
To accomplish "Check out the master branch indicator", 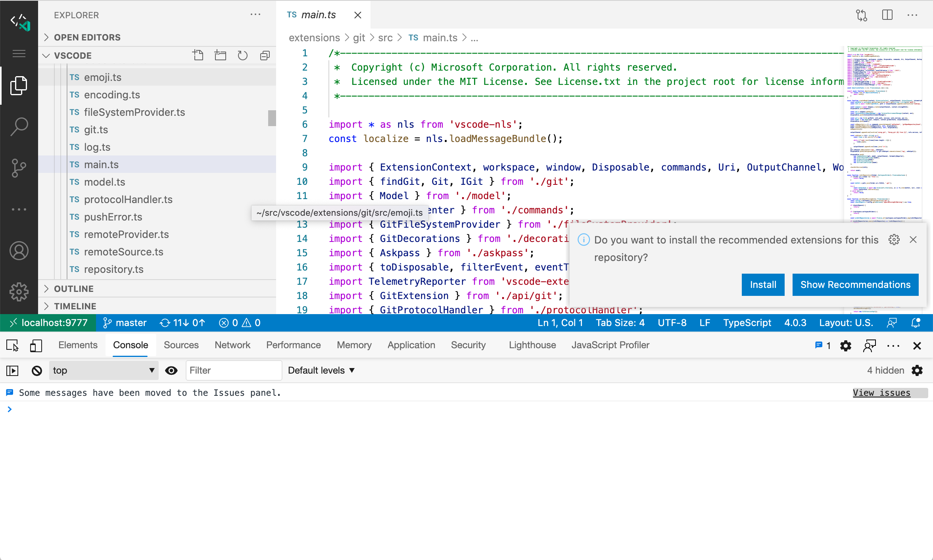I will pos(125,322).
